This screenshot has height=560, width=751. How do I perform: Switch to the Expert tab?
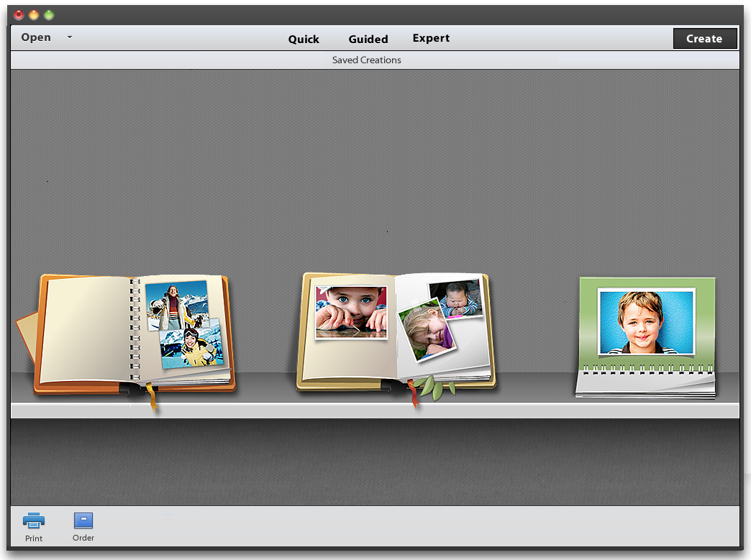point(431,38)
